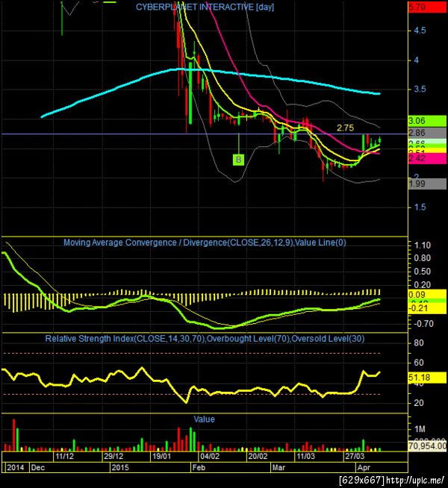Click the 60 RSI axis value
Screen dimensions: 448x488
[x=419, y=363]
